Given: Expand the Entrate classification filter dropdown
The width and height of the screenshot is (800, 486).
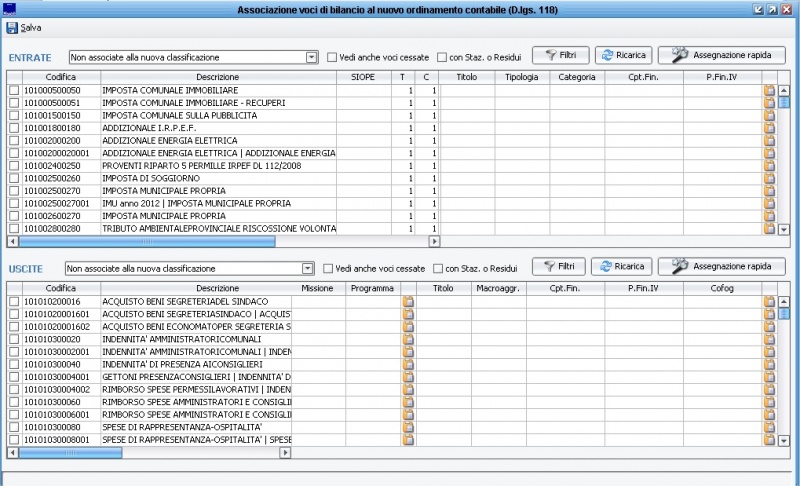Looking at the screenshot, I should point(311,57).
